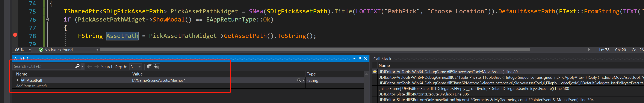
Task: Expand the AssetPath watch item
Action: pyautogui.click(x=18, y=80)
